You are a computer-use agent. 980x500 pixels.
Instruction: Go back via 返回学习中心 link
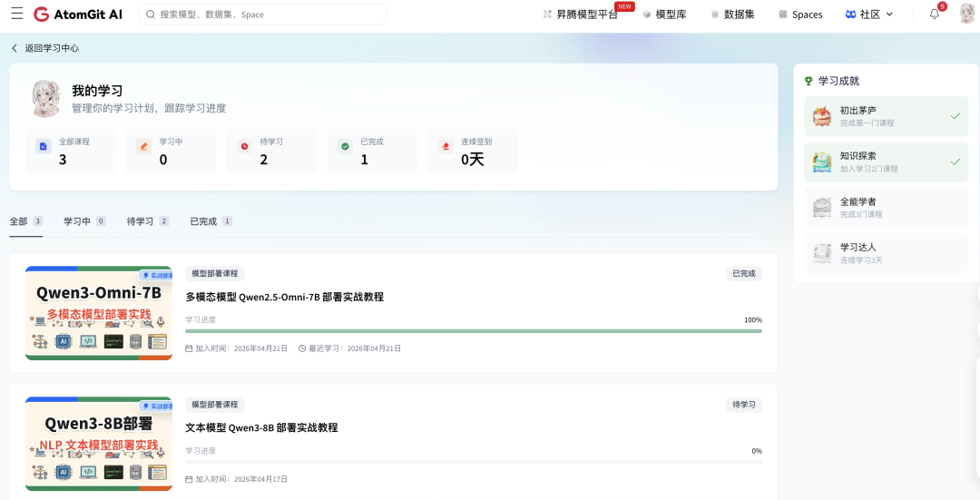[x=45, y=48]
